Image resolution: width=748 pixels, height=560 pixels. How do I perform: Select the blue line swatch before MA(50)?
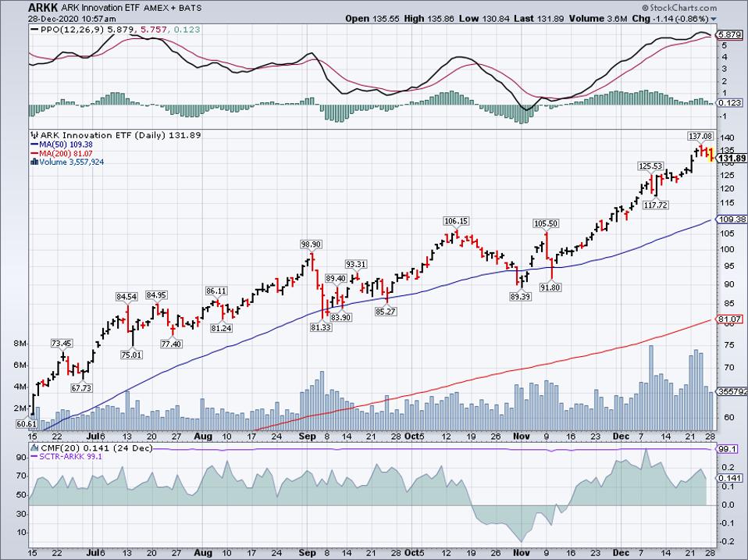[34, 144]
